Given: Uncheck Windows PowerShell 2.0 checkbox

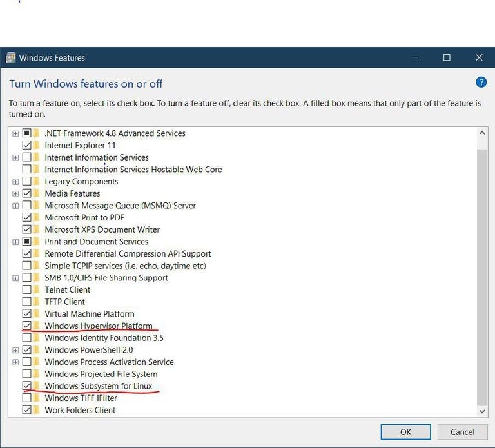Looking at the screenshot, I should pos(27,350).
